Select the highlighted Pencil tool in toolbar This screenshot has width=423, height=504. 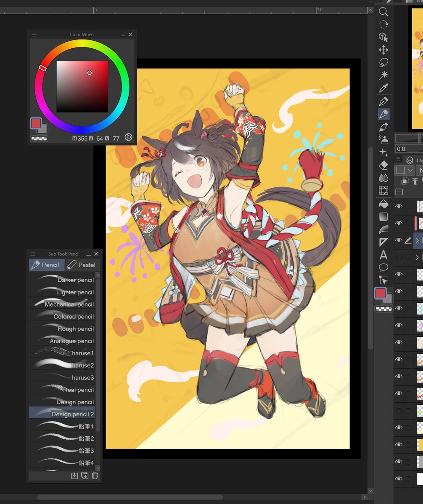click(x=383, y=114)
